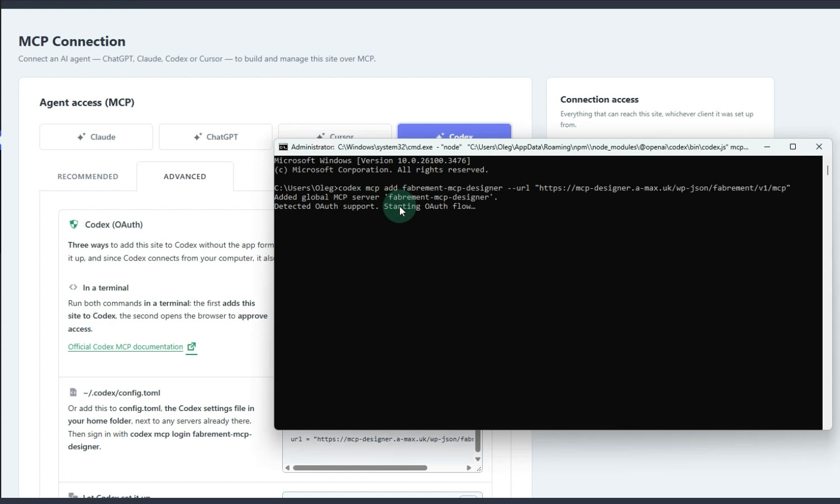Open Official Codex MCP documentation link
The height and width of the screenshot is (504, 840).
(x=125, y=347)
